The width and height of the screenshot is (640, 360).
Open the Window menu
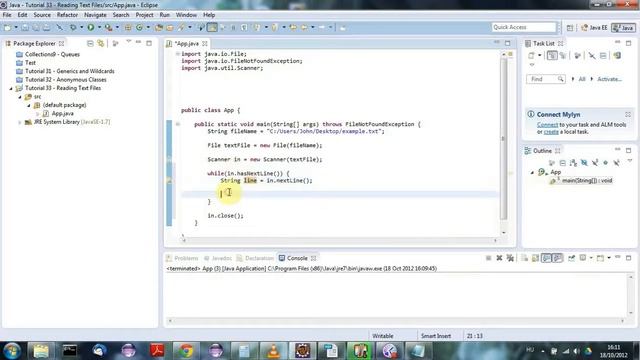click(186, 15)
